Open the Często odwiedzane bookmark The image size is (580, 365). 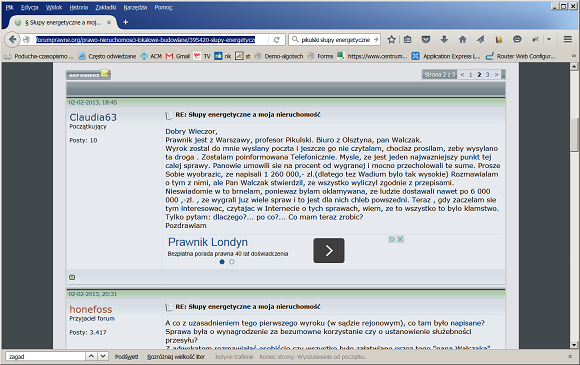[x=107, y=56]
